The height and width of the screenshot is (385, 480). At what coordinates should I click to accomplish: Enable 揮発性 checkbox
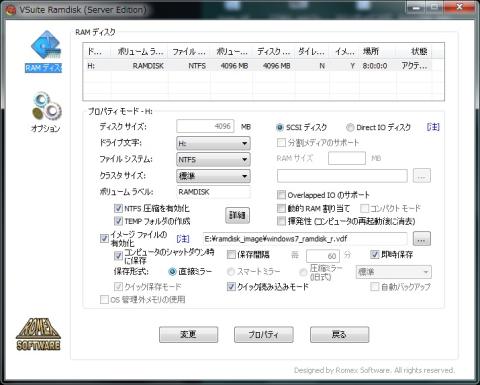coord(281,221)
